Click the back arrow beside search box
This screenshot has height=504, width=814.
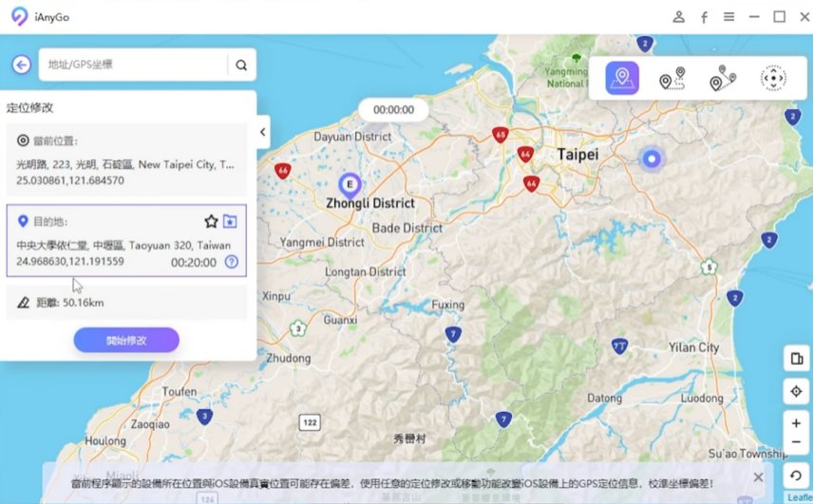[x=22, y=65]
